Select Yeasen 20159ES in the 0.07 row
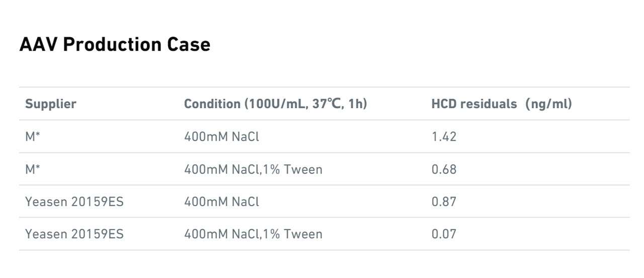The width and height of the screenshot is (644, 278). (x=74, y=234)
